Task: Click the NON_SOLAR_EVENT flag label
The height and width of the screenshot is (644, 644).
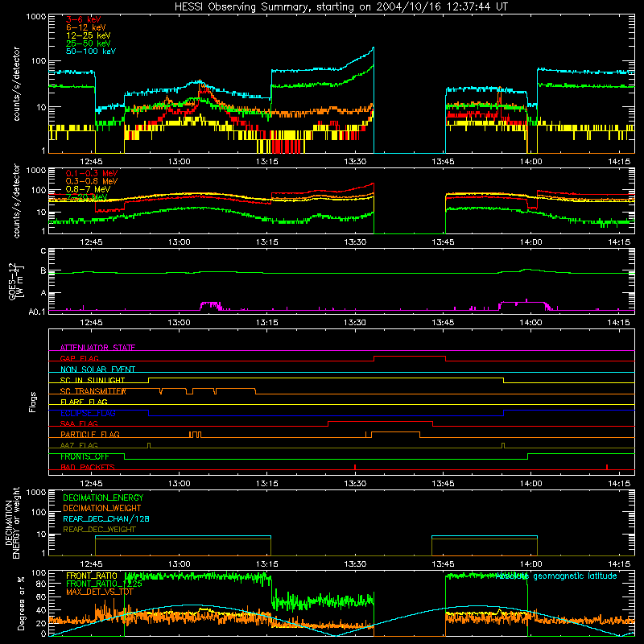Action: tap(97, 369)
